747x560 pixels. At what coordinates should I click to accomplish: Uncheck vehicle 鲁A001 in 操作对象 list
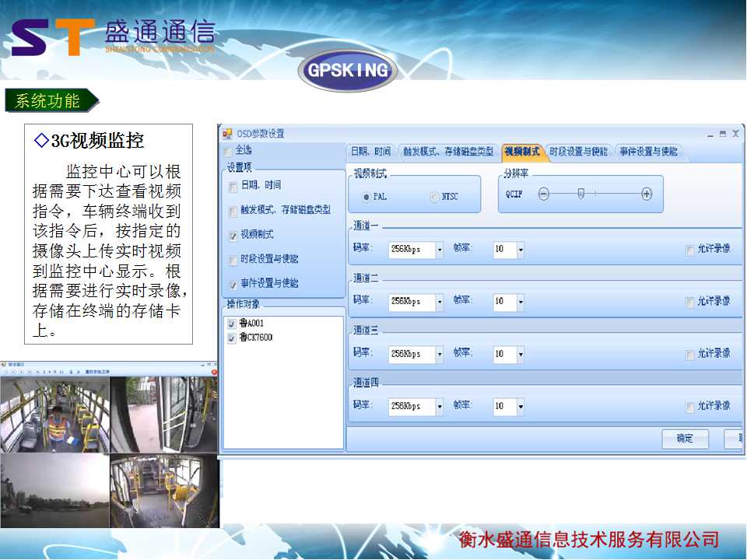(231, 324)
